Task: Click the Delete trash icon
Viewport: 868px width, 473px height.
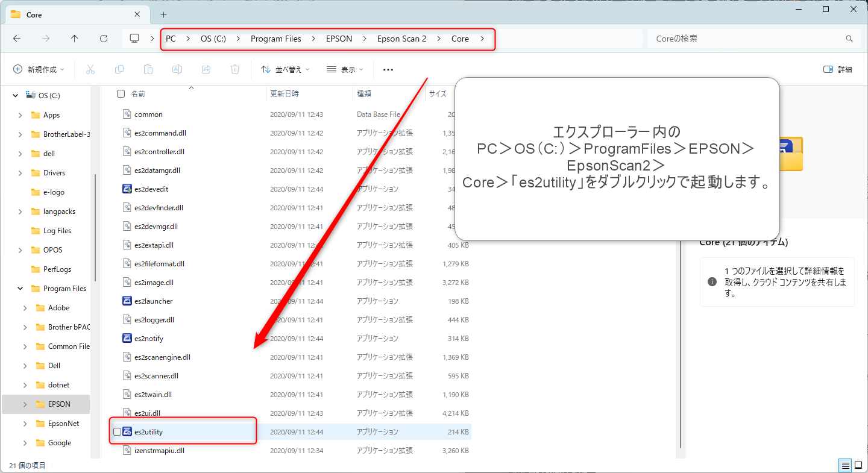Action: (235, 69)
